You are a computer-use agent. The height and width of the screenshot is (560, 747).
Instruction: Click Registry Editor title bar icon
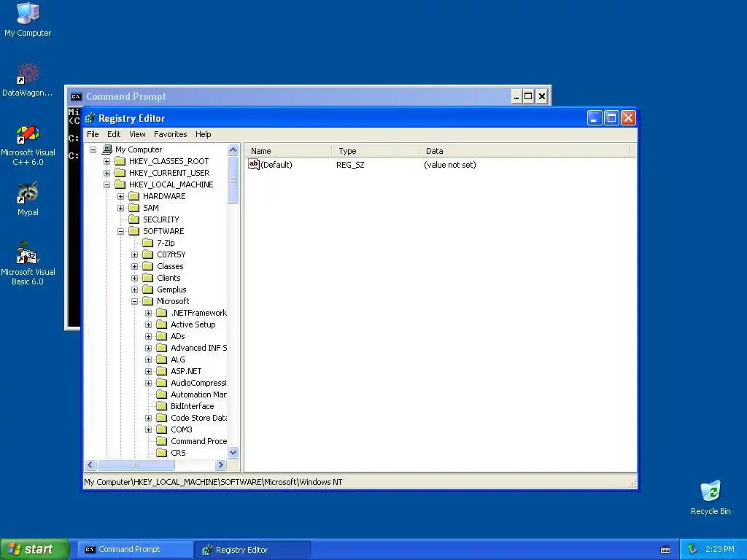point(90,118)
